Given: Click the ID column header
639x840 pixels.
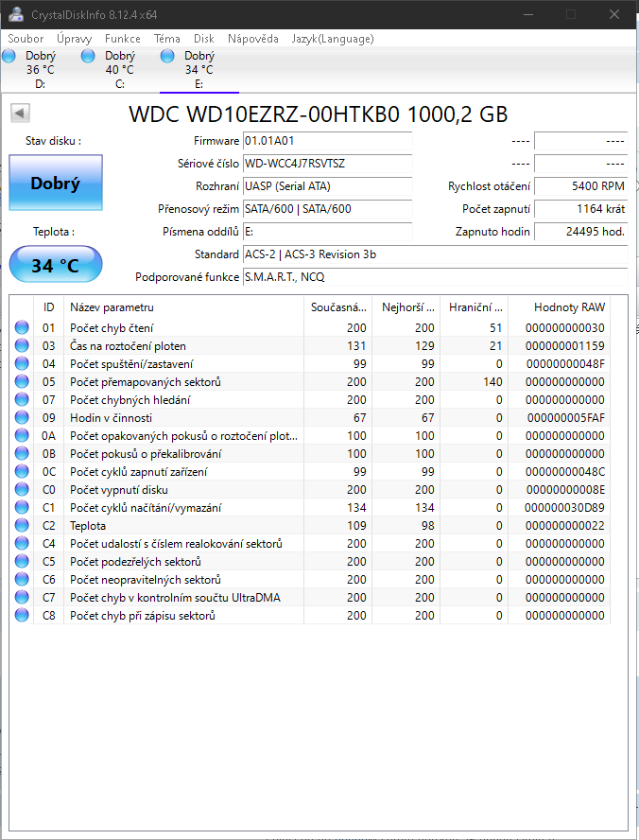Looking at the screenshot, I should click(x=49, y=307).
